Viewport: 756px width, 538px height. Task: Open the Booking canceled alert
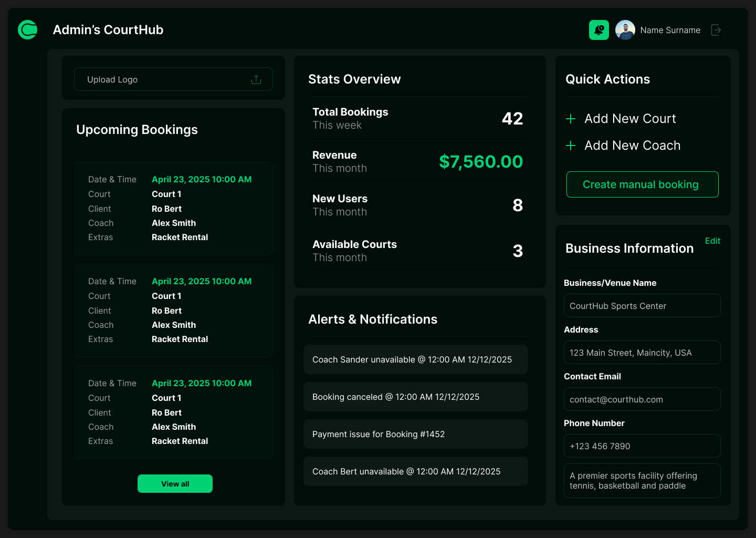[416, 397]
